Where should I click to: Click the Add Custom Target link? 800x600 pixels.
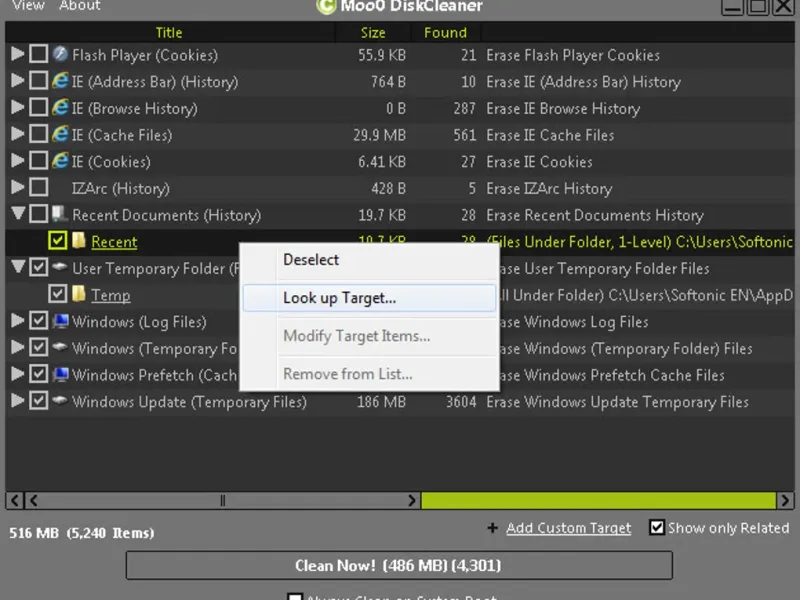(568, 528)
